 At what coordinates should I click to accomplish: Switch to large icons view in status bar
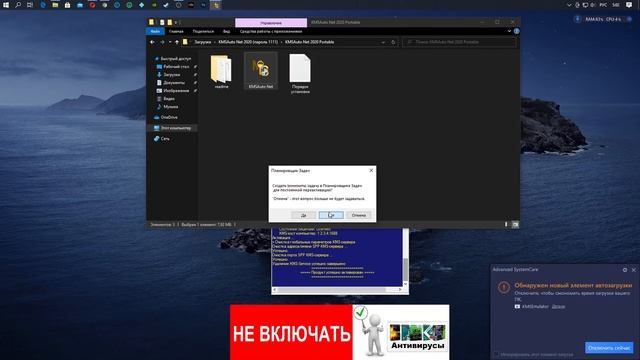[515, 224]
